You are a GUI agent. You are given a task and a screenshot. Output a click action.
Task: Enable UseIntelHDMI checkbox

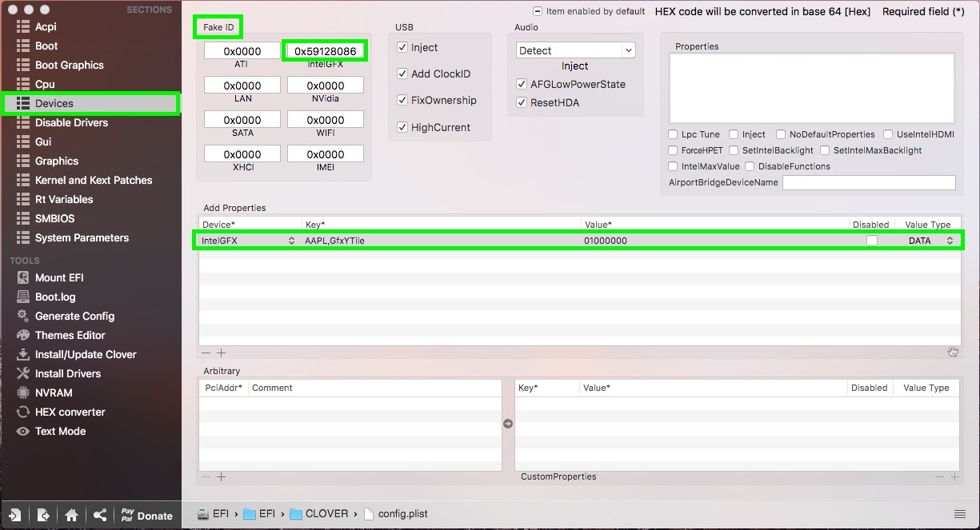click(x=888, y=134)
